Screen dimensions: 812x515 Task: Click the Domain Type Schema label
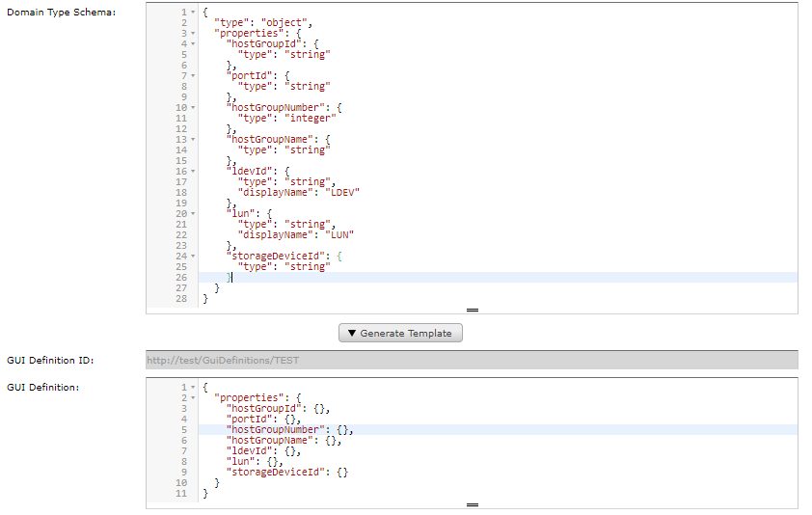[x=61, y=12]
